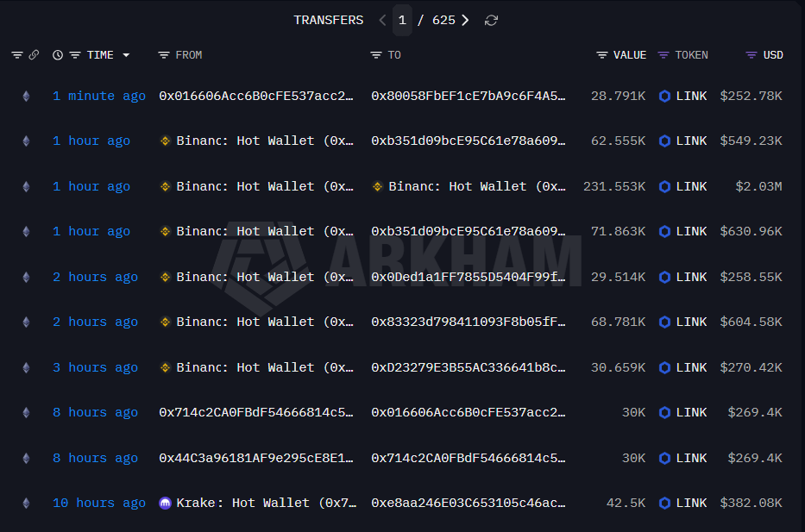The image size is (805, 532).
Task: Refresh the transfers list
Action: pyautogui.click(x=491, y=20)
